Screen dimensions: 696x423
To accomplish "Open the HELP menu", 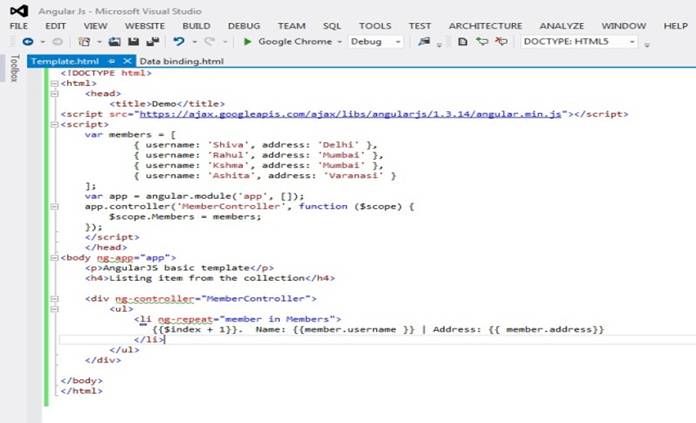I will (x=676, y=26).
